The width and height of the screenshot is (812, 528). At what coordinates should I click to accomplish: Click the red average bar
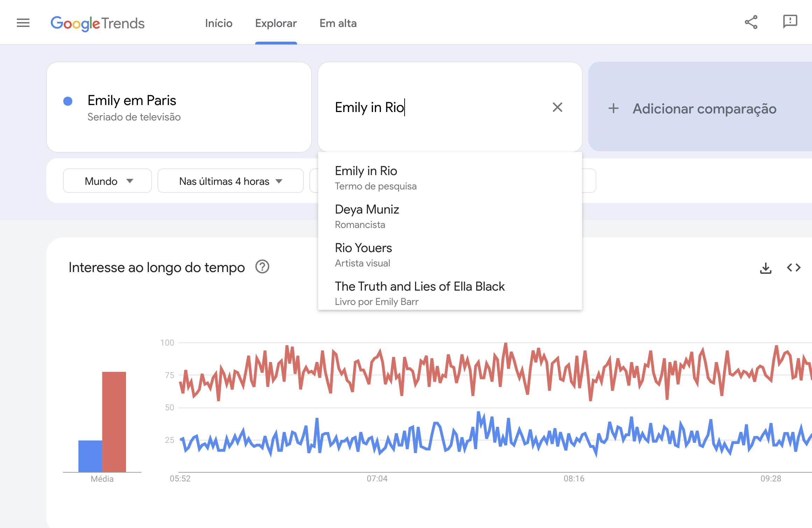114,422
